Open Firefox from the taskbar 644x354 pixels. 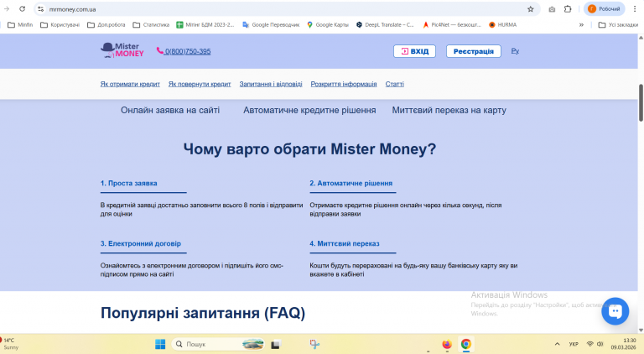coord(447,344)
